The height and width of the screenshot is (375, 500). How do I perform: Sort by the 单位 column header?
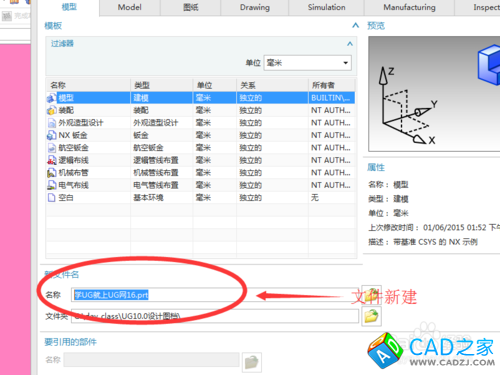point(215,85)
